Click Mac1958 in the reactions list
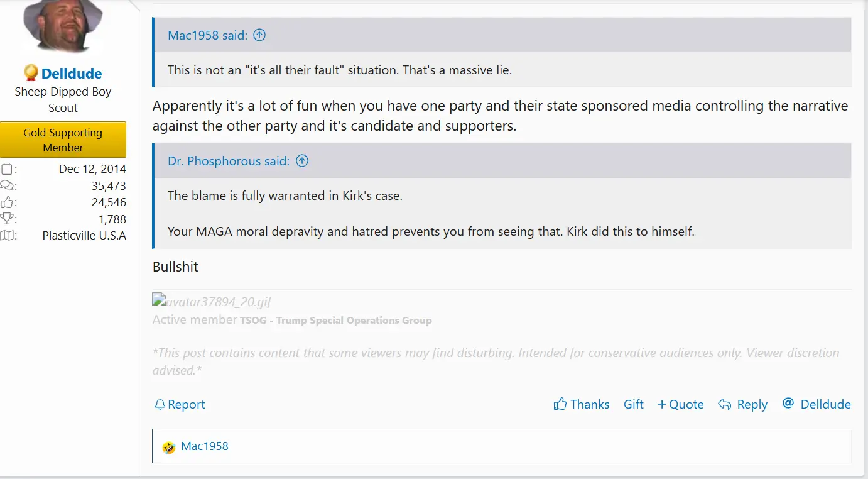 click(204, 446)
